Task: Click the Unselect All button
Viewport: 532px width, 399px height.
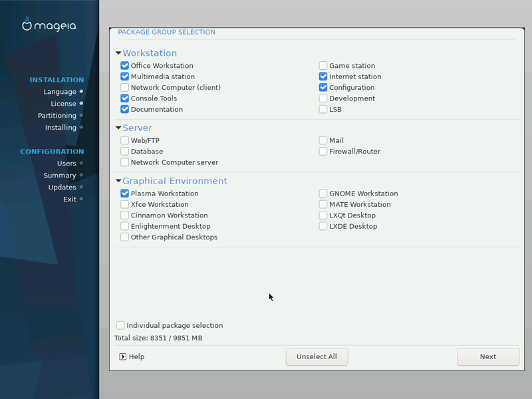Action: click(317, 356)
